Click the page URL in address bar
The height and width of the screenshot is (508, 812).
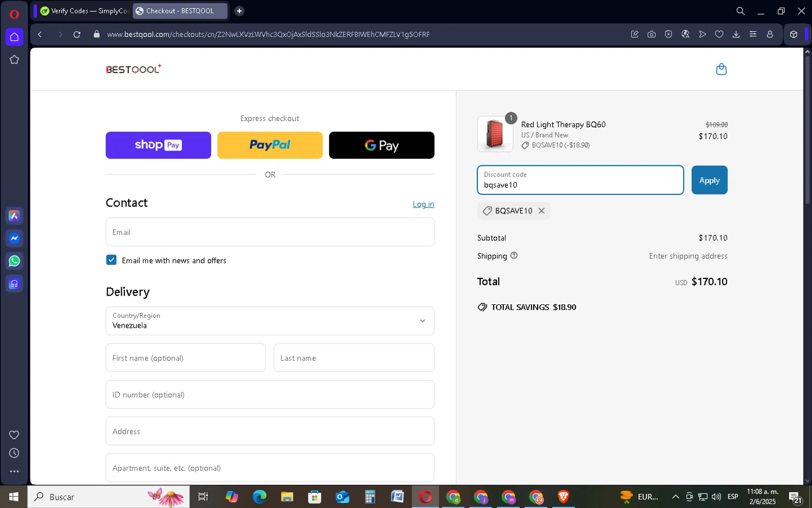269,34
